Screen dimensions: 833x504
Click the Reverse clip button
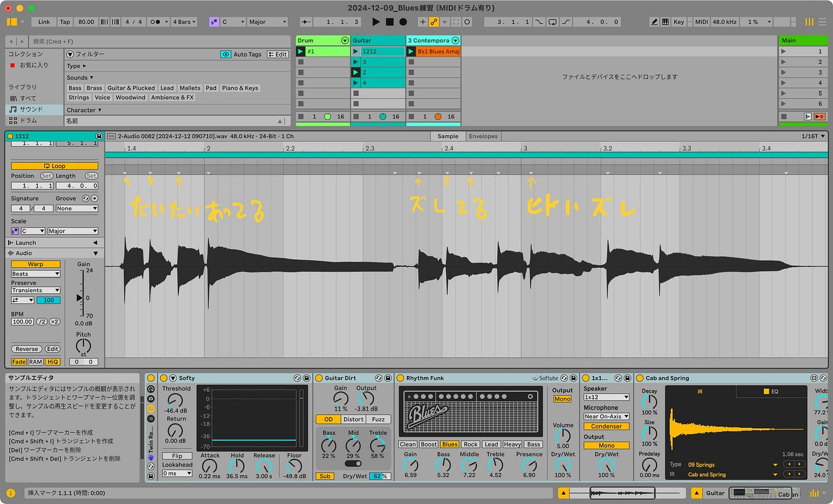click(27, 349)
